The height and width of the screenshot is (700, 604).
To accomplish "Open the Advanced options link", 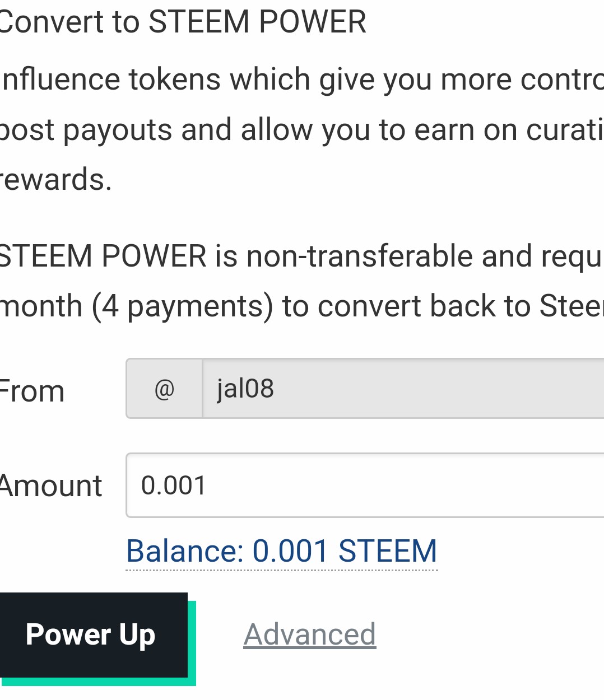I will coord(309,634).
